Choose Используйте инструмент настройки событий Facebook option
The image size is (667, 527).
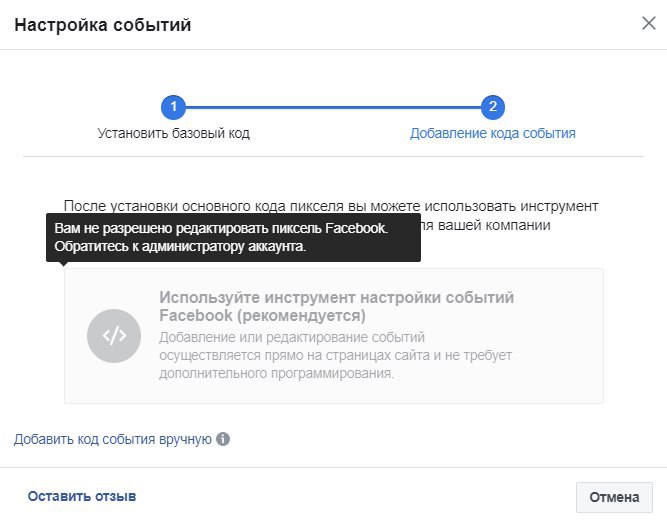334,336
